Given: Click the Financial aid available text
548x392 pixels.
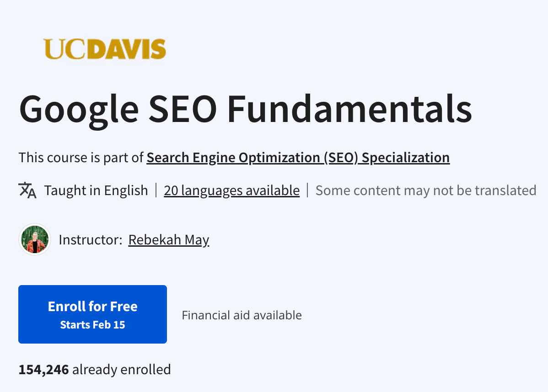Looking at the screenshot, I should click(242, 315).
